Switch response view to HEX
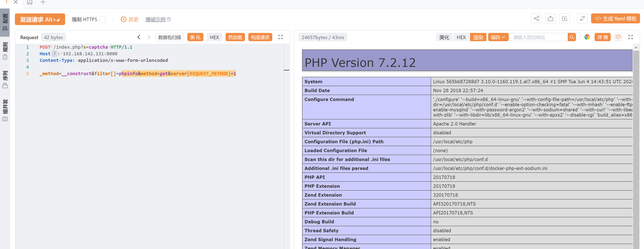Viewport: 644px width, 249px height. click(461, 37)
